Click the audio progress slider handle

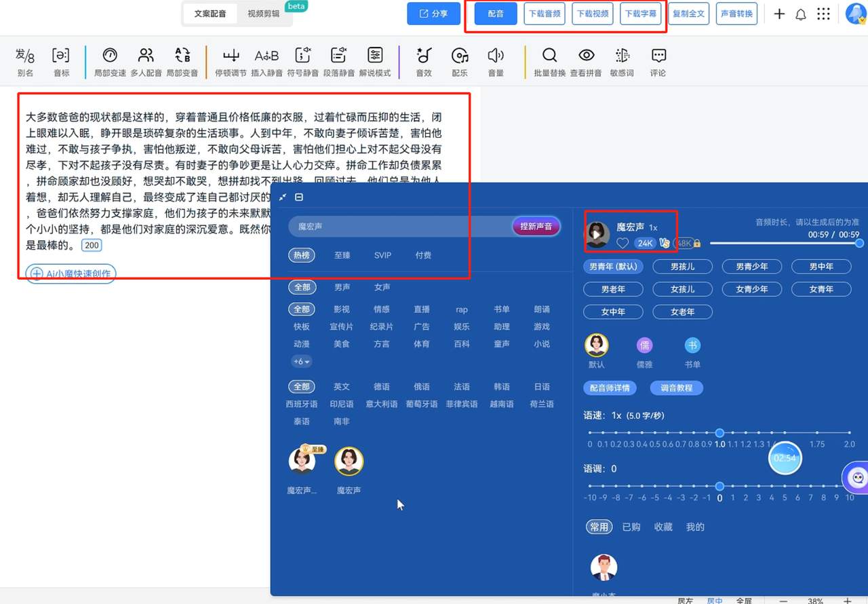click(860, 243)
